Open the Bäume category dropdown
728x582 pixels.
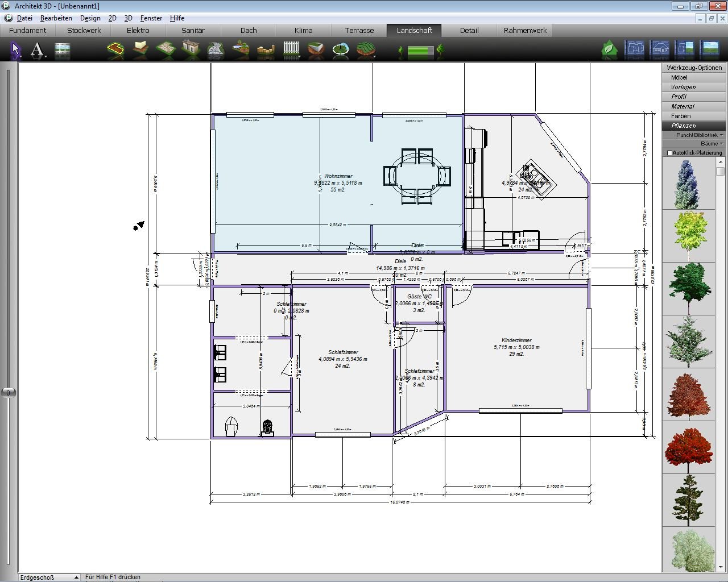[x=693, y=144]
